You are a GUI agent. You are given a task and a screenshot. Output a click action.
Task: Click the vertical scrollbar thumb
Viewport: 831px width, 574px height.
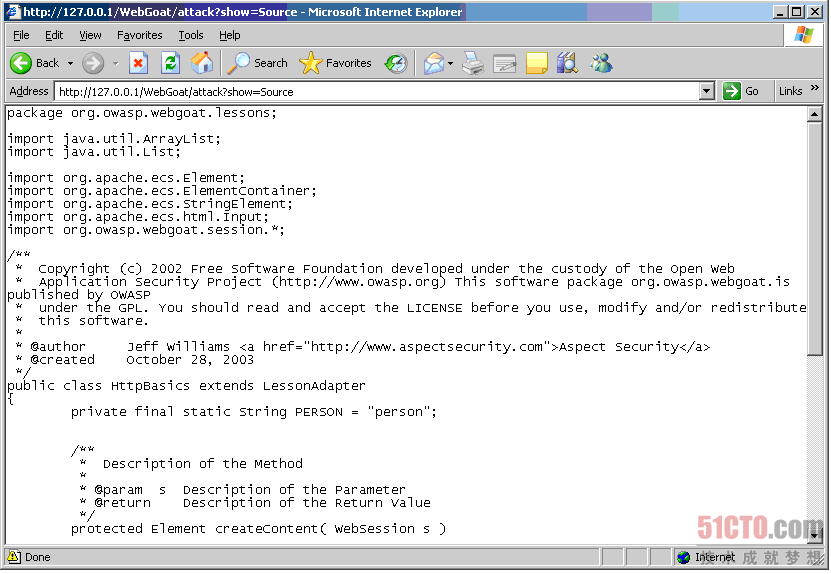(x=815, y=239)
